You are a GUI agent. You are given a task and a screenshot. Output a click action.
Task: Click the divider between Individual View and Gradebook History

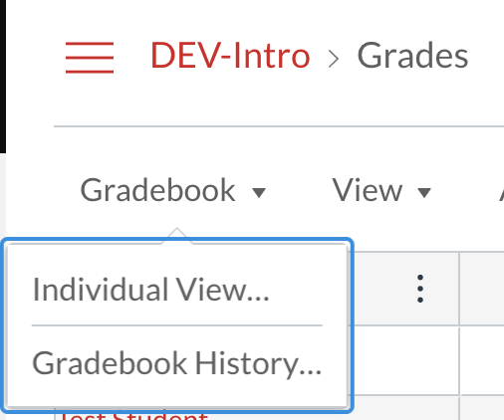177,325
